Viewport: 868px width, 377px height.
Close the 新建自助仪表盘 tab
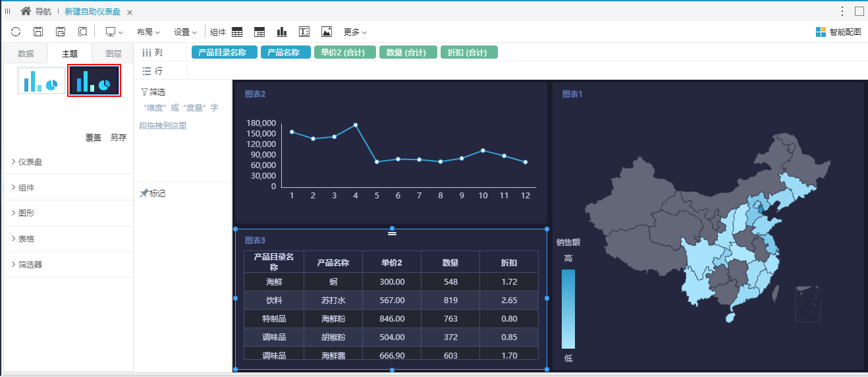[130, 13]
